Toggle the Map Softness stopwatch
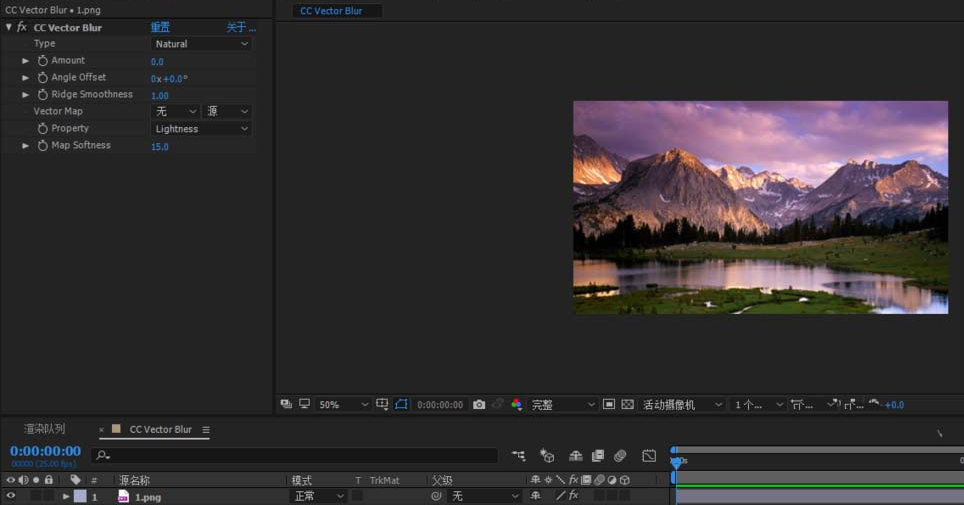This screenshot has width=964, height=505. click(x=42, y=145)
